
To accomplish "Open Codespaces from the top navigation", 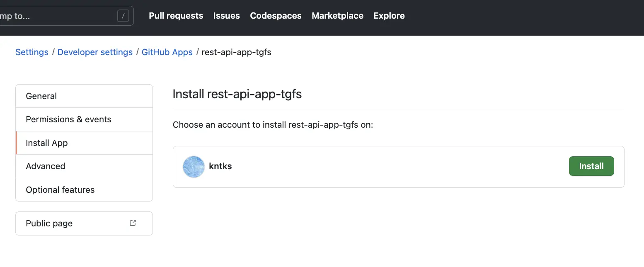I will coord(275,16).
